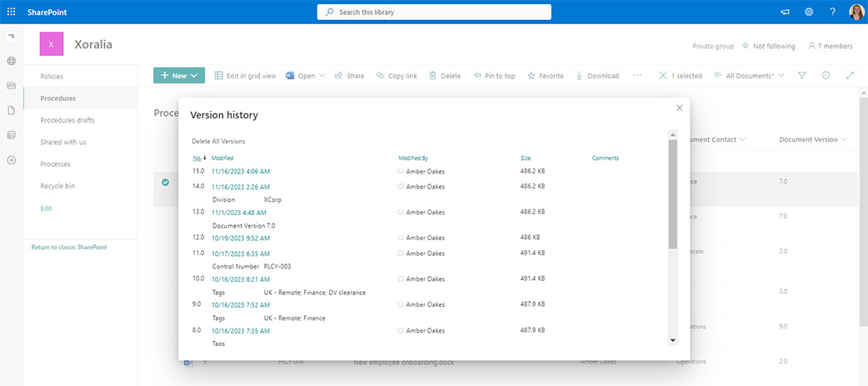This screenshot has width=868, height=386.
Task: Click Copy link in toolbar
Action: 397,76
